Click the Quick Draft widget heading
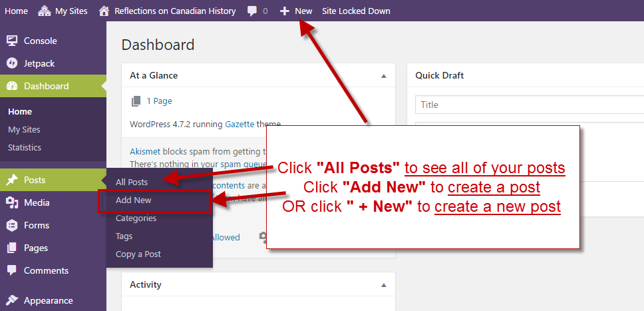 click(x=440, y=76)
